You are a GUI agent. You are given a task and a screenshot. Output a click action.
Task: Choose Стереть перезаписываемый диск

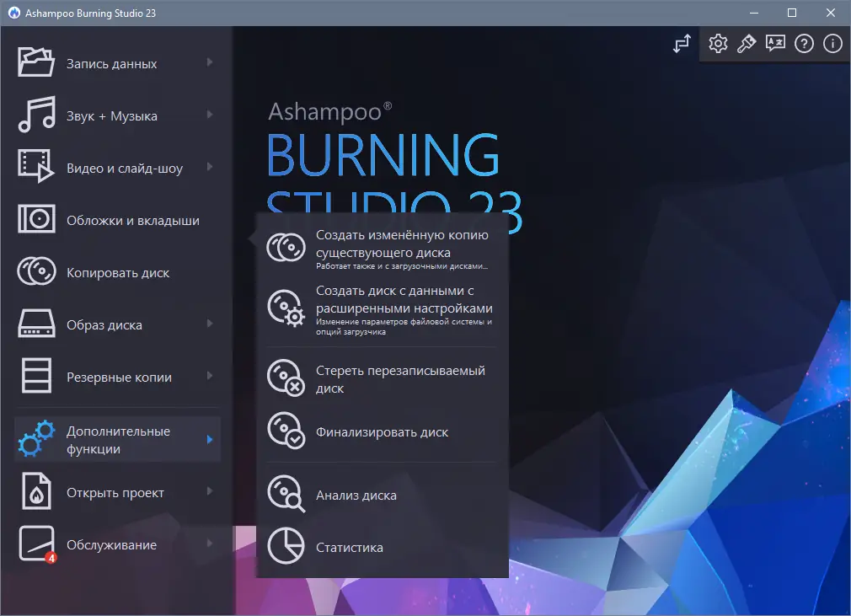point(382,378)
